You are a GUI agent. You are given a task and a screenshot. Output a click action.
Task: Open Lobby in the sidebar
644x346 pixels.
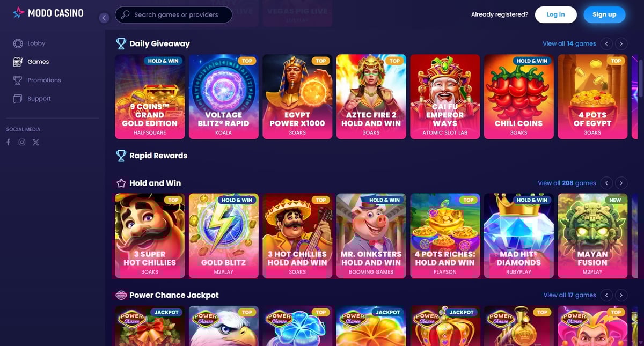click(x=30, y=43)
